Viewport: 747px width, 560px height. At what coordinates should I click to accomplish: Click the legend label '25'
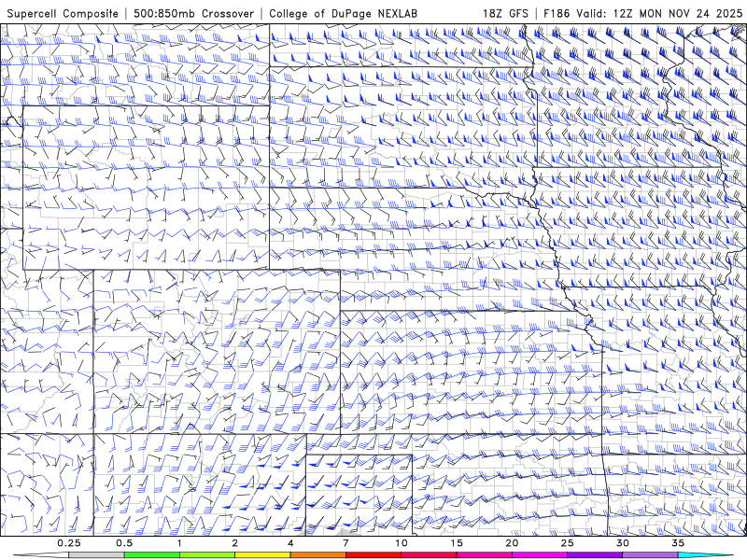567,543
